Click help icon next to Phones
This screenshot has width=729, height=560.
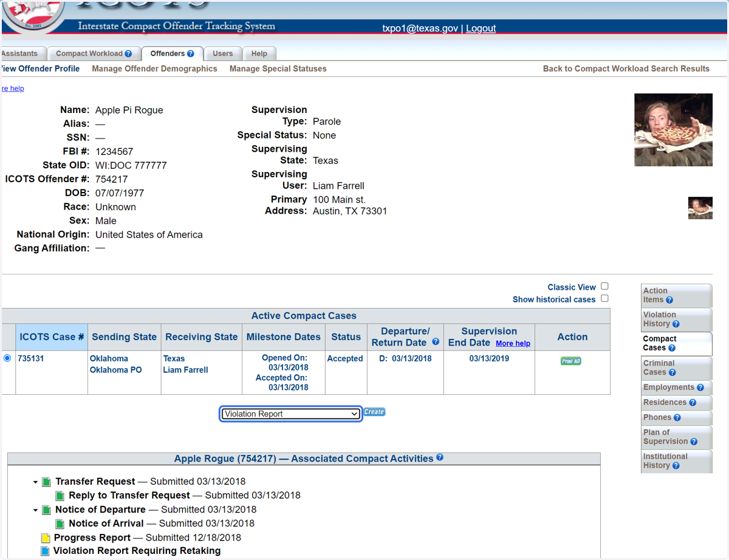[677, 418]
